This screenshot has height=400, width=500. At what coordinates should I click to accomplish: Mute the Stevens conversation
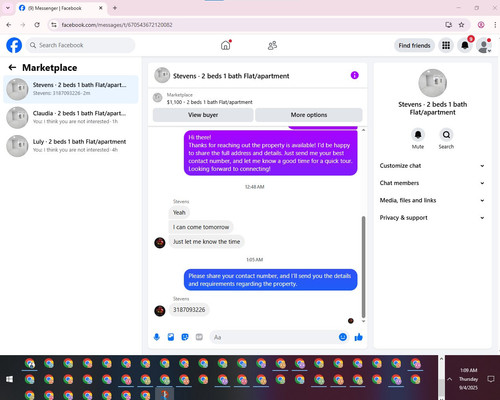418,135
